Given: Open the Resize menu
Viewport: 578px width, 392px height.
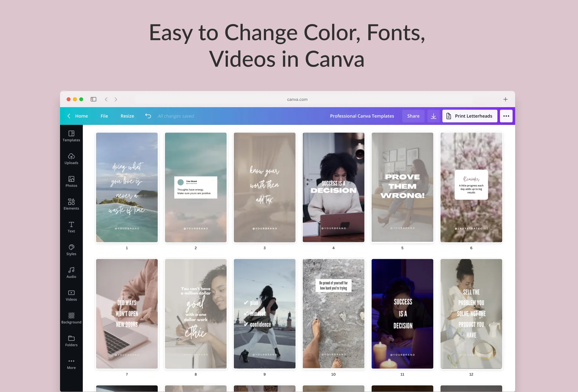Looking at the screenshot, I should pos(127,116).
